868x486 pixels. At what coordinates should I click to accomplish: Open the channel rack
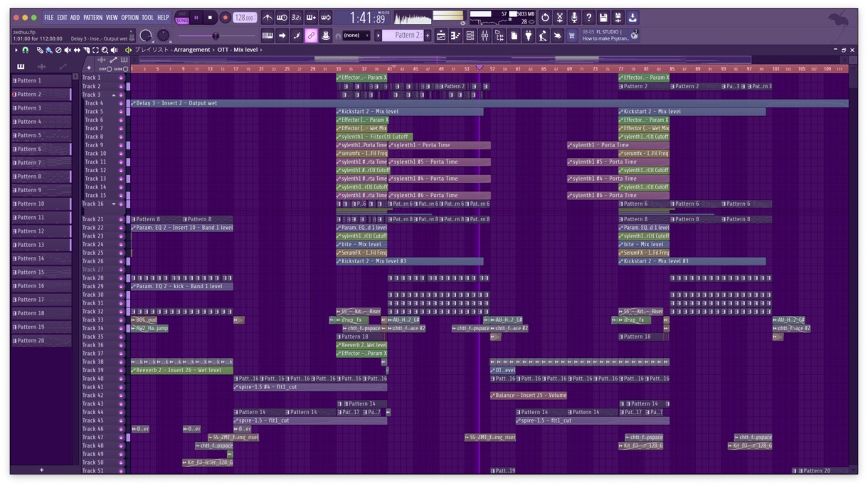470,35
